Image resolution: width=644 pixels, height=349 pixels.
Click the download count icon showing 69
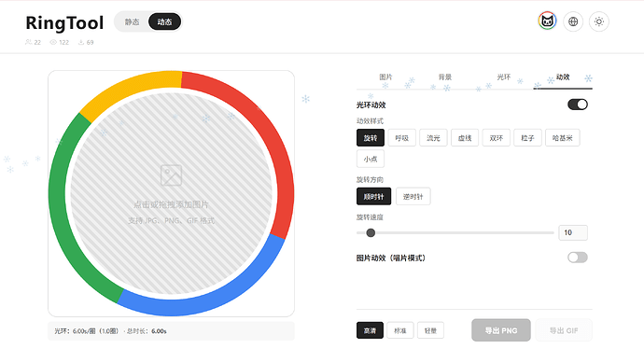click(81, 42)
